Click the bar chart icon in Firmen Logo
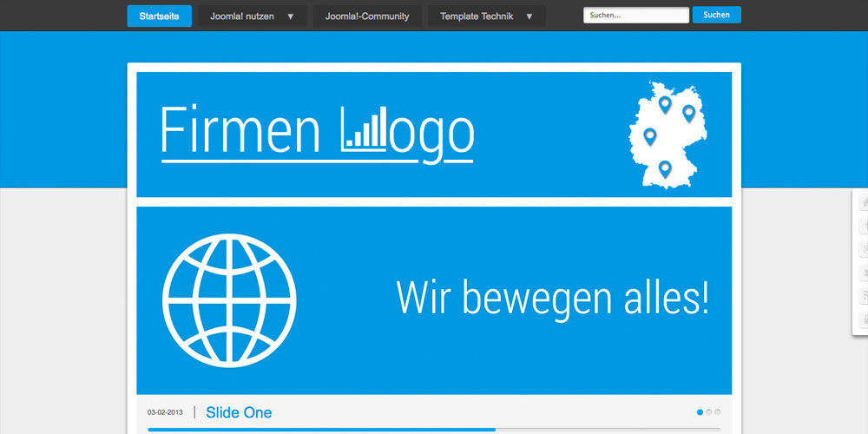The image size is (868, 434). pyautogui.click(x=363, y=131)
